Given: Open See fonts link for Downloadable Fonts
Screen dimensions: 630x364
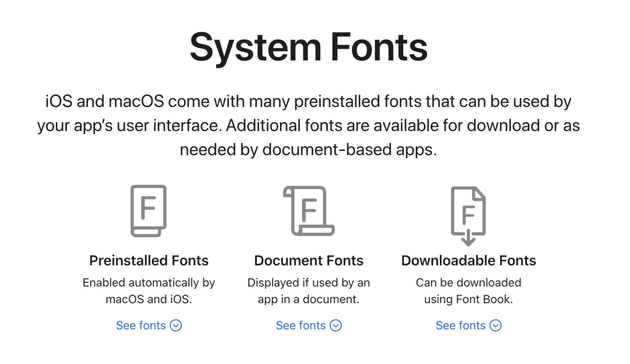Looking at the screenshot, I should 460,326.
